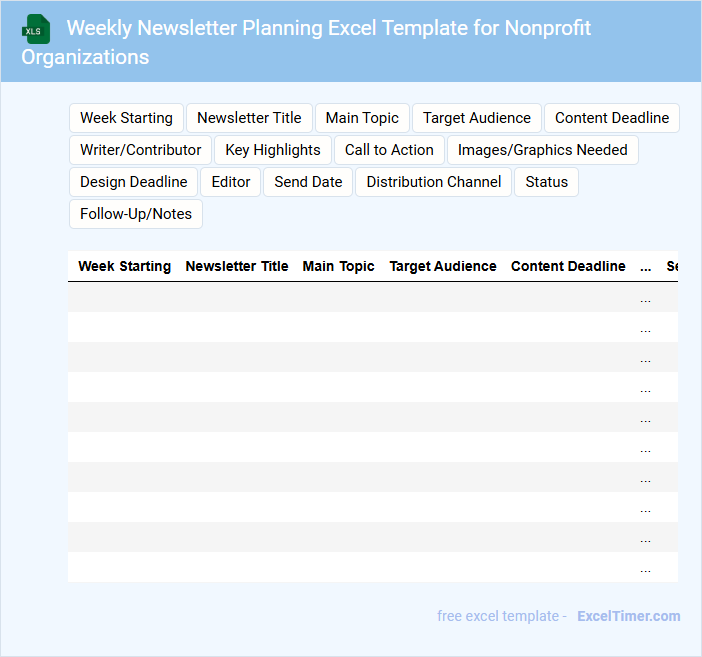The image size is (702, 657).
Task: Choose the Target Audience tag
Action: 477,118
